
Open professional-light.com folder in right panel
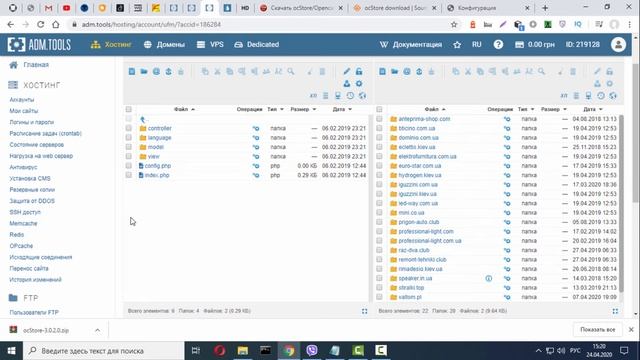pos(426,231)
